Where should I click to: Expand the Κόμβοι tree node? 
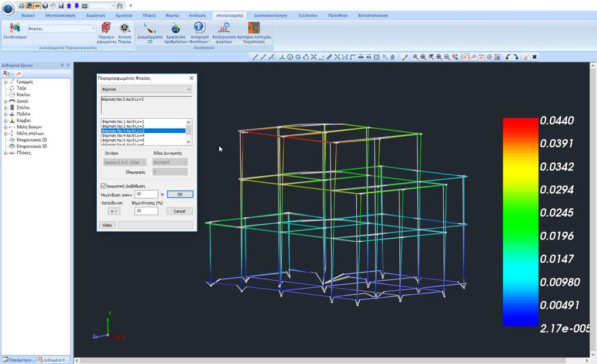5,121
